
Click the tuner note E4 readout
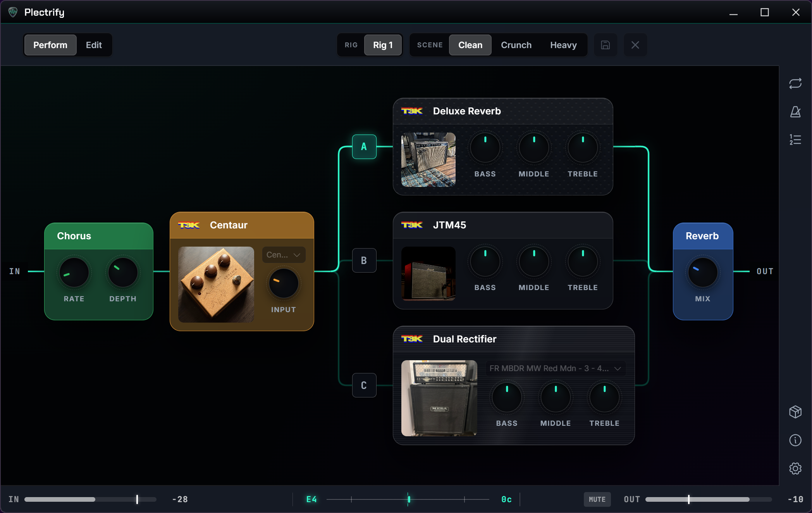(x=311, y=499)
